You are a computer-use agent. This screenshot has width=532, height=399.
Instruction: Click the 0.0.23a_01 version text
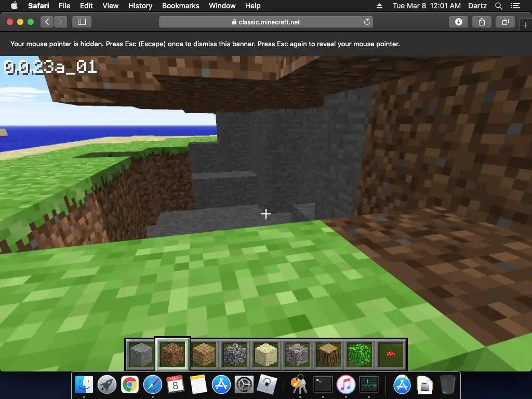pos(50,67)
